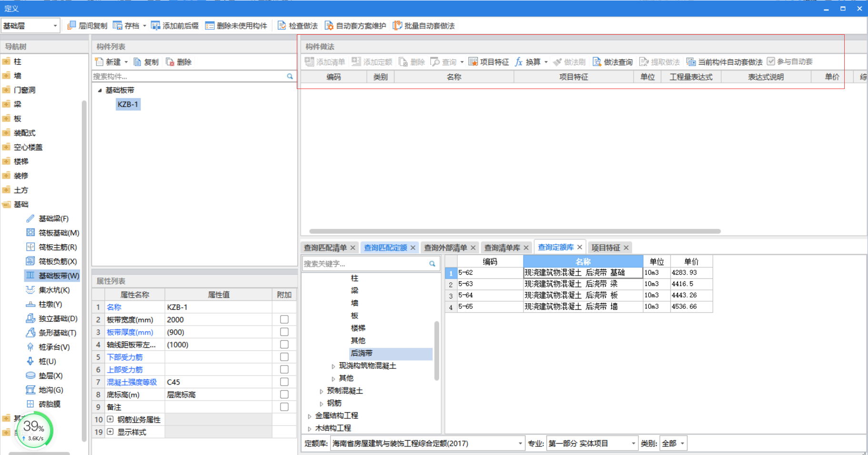Viewport: 868px width, 455px height.
Task: Select 桩承台(V) in navigation tree
Action: (54, 347)
